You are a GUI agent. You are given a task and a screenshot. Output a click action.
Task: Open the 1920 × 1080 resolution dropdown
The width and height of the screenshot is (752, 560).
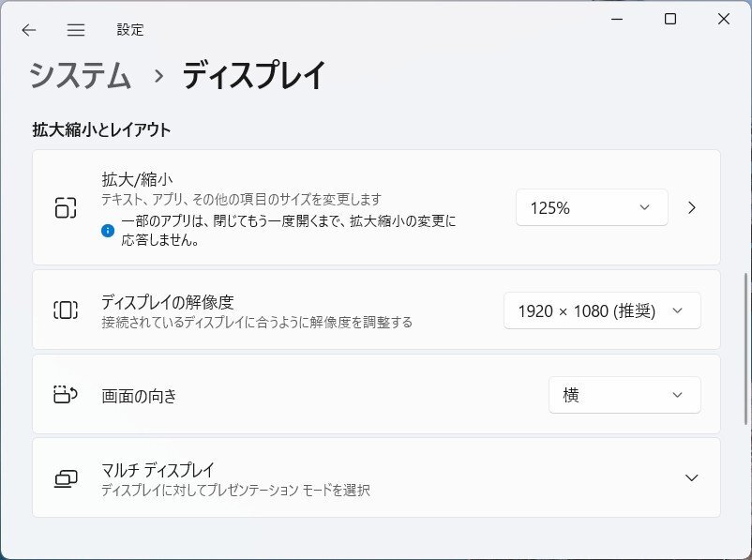[602, 310]
